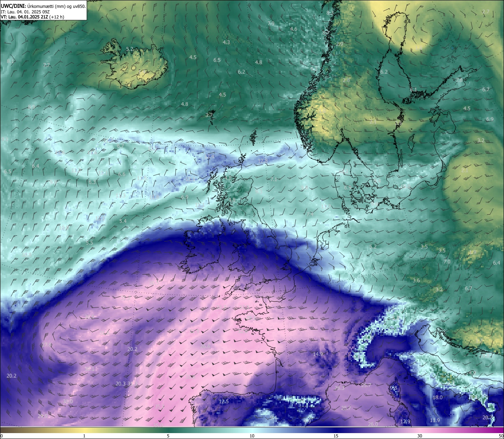Click the 20.3 value in the Atlantic
This screenshot has height=439, width=504.
click(120, 384)
